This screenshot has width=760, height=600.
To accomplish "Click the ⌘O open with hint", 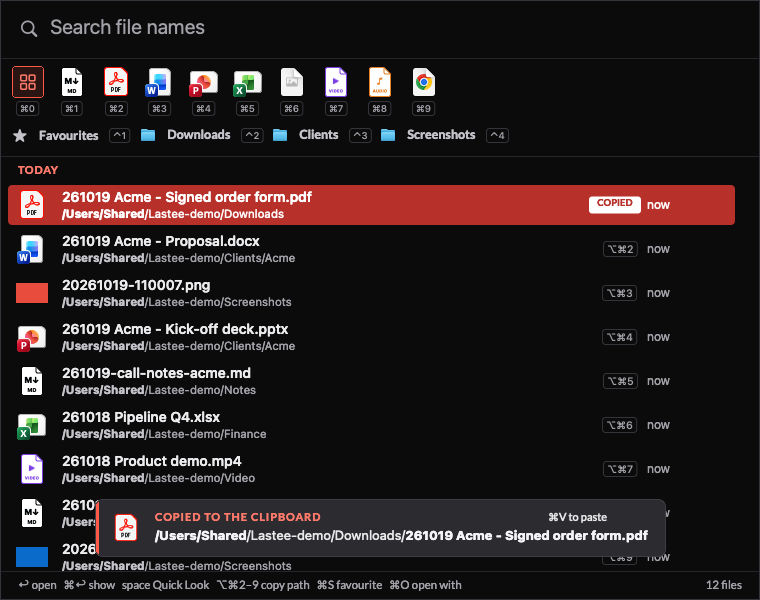I will [x=426, y=585].
